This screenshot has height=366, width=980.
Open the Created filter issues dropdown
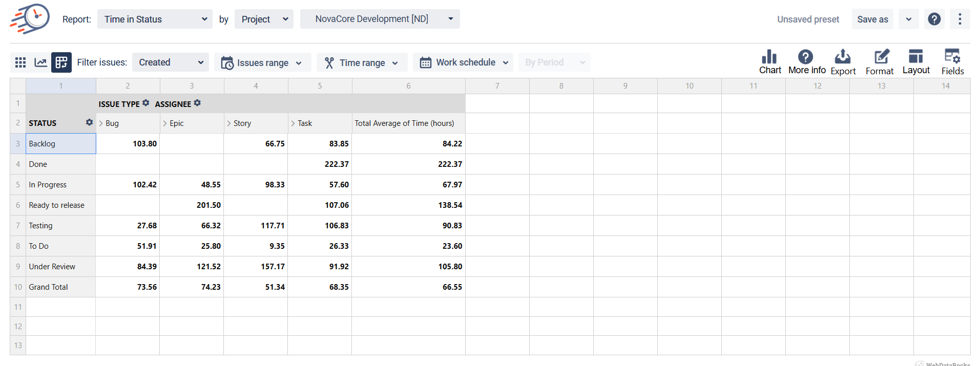pyautogui.click(x=170, y=62)
